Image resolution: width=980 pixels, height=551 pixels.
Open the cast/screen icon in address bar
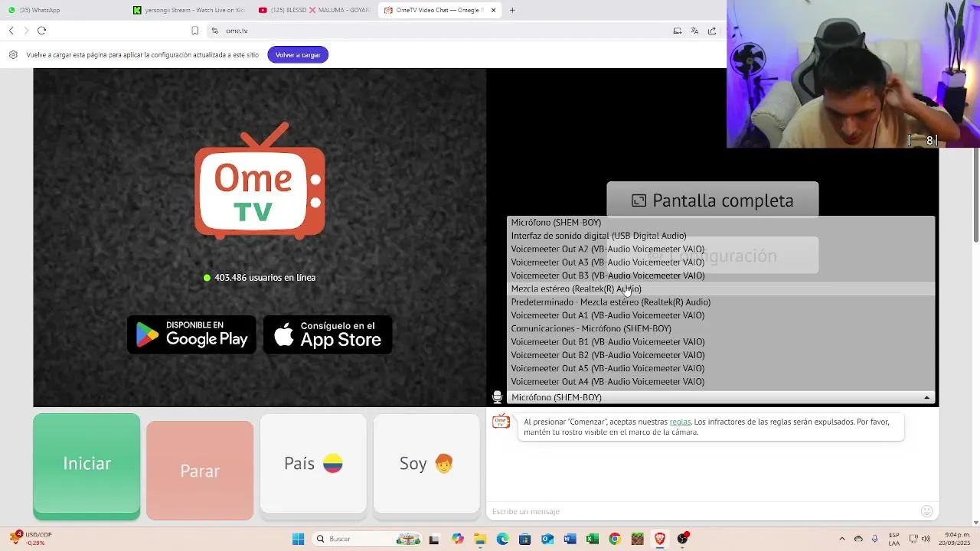(x=677, y=31)
